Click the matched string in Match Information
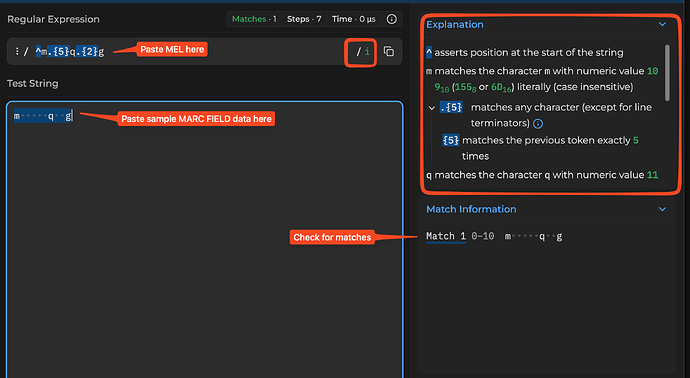The width and height of the screenshot is (690, 378). tap(533, 237)
